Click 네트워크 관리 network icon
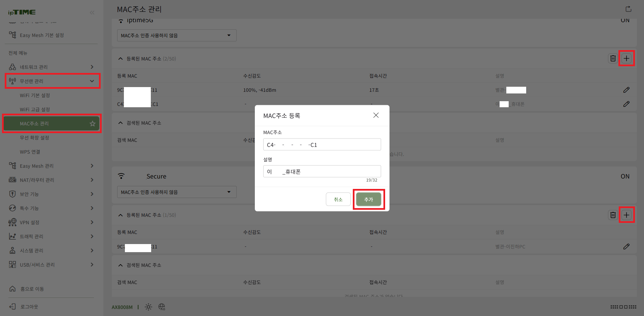The height and width of the screenshot is (316, 644). (x=12, y=67)
